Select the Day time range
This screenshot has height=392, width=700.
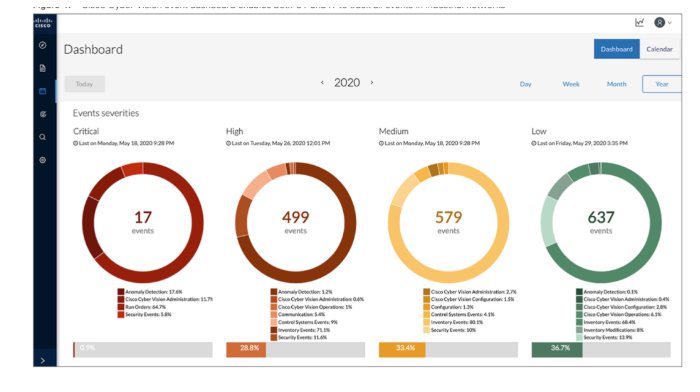(525, 84)
